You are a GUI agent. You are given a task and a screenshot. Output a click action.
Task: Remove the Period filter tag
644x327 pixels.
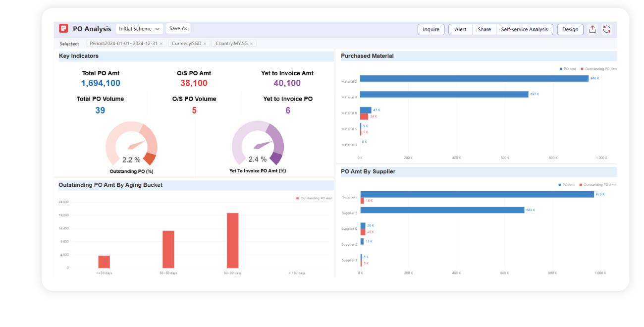tap(161, 44)
